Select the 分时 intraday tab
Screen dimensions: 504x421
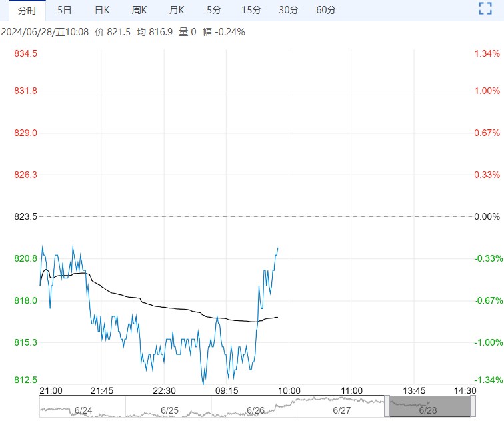pyautogui.click(x=27, y=10)
